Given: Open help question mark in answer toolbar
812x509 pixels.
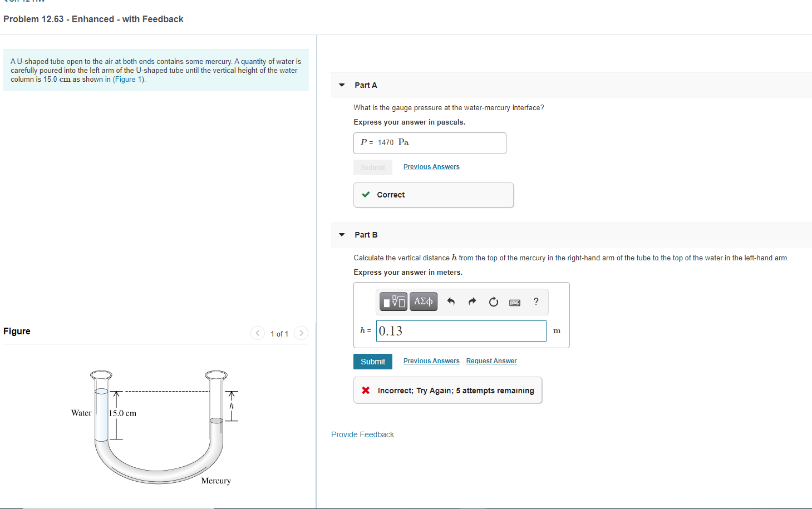Looking at the screenshot, I should [536, 302].
